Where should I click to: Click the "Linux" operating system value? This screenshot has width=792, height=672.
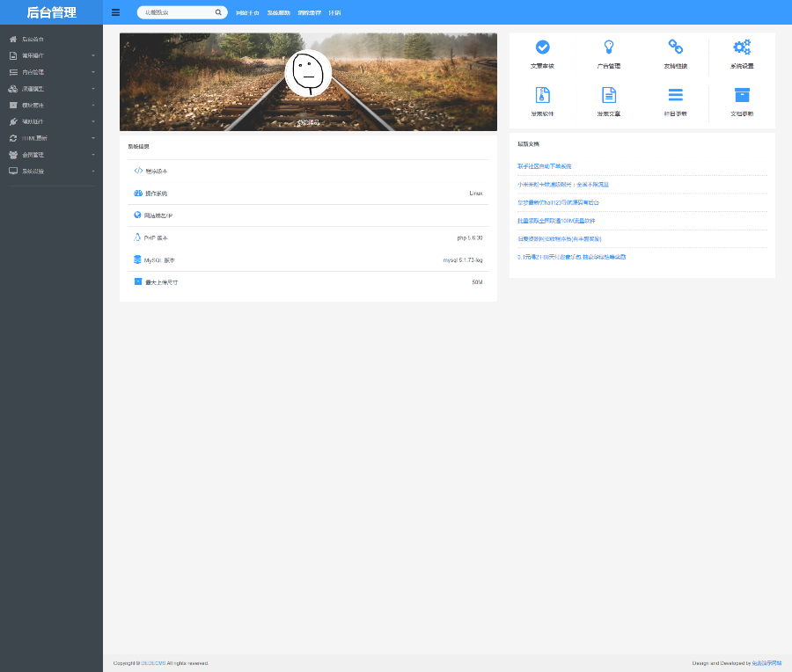click(x=476, y=194)
